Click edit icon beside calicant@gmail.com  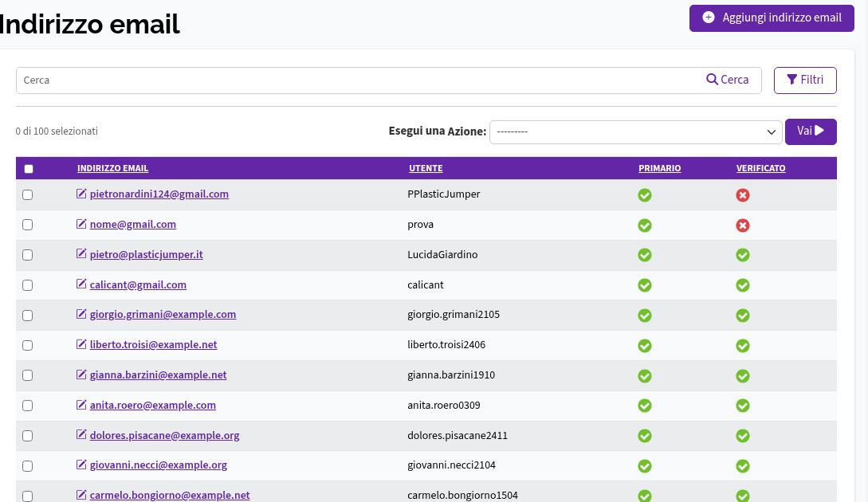pyautogui.click(x=81, y=284)
